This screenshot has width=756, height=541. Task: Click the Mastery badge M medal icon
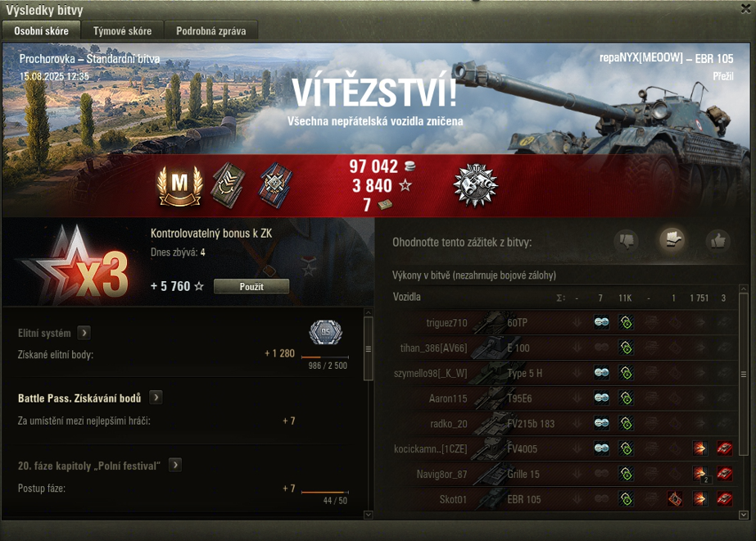coord(179,186)
